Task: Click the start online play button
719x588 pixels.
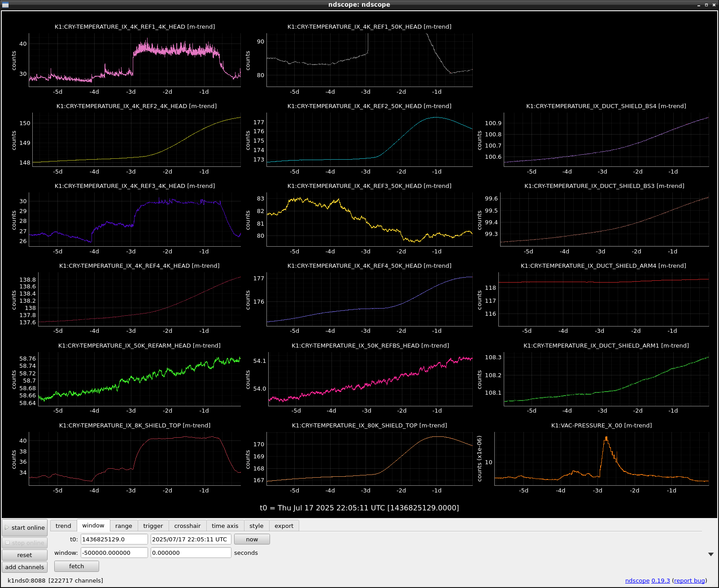Action: tap(25, 527)
